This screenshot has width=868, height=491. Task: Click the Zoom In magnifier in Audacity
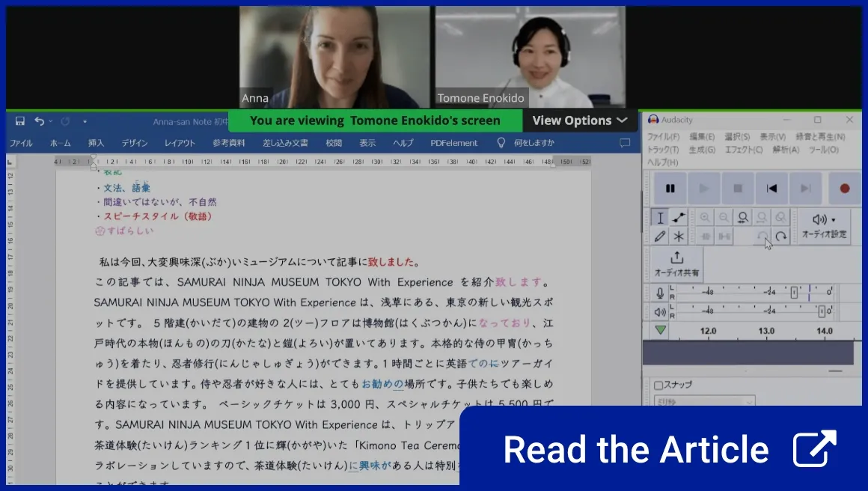point(705,218)
